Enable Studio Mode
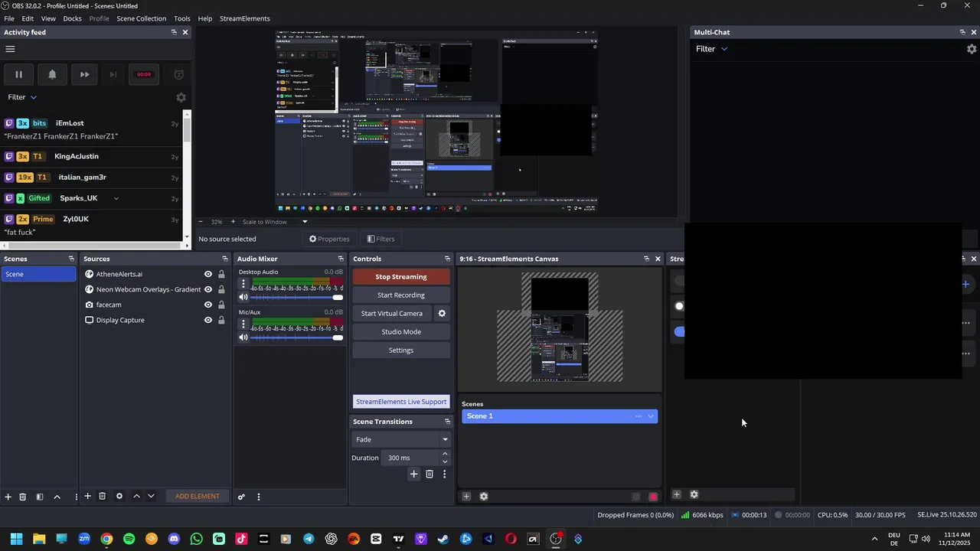This screenshot has width=980, height=551. point(401,331)
